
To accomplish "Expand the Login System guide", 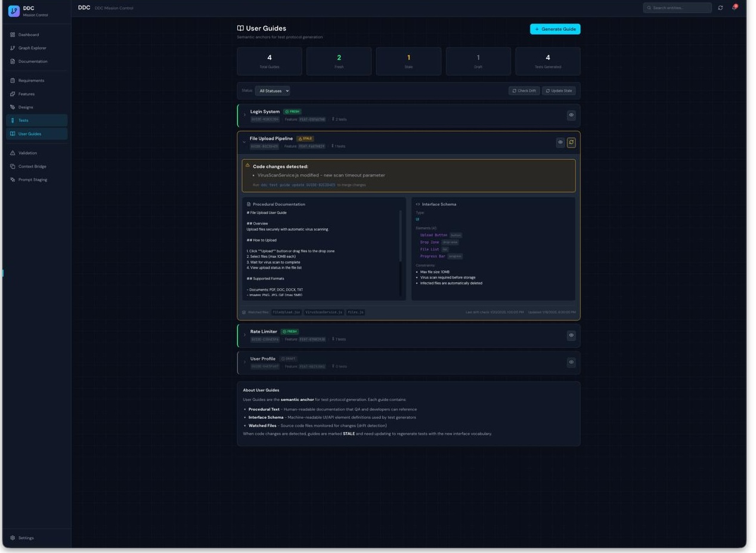I will (244, 115).
